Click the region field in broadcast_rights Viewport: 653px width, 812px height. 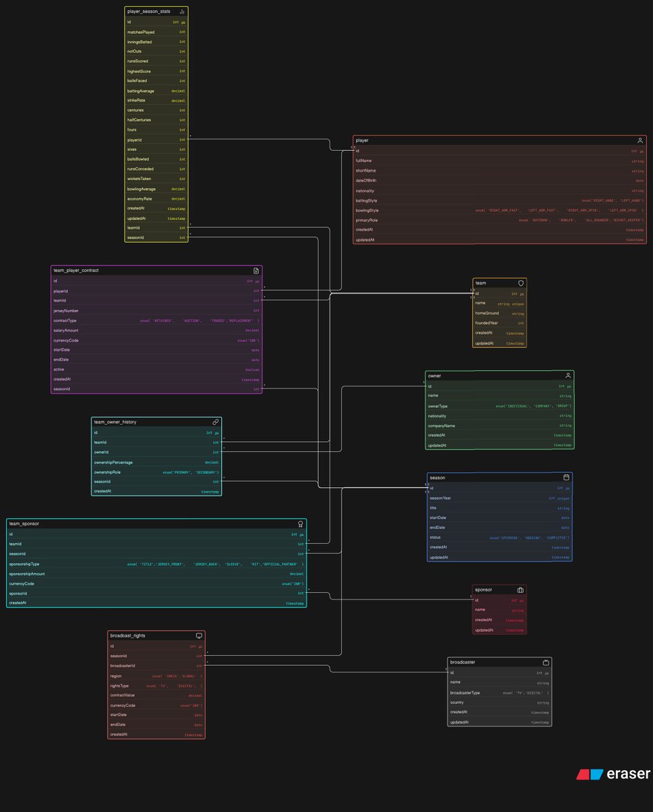point(156,675)
